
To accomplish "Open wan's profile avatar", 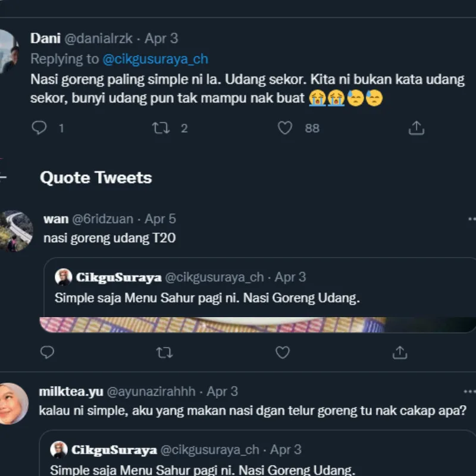I will 15,231.
